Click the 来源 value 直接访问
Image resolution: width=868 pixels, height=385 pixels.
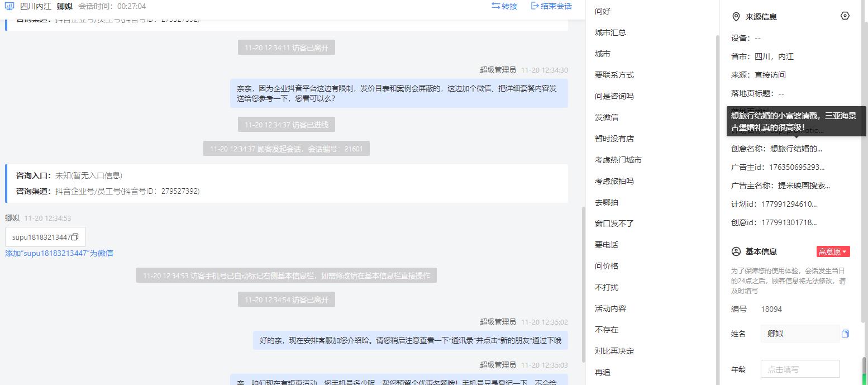coord(770,75)
